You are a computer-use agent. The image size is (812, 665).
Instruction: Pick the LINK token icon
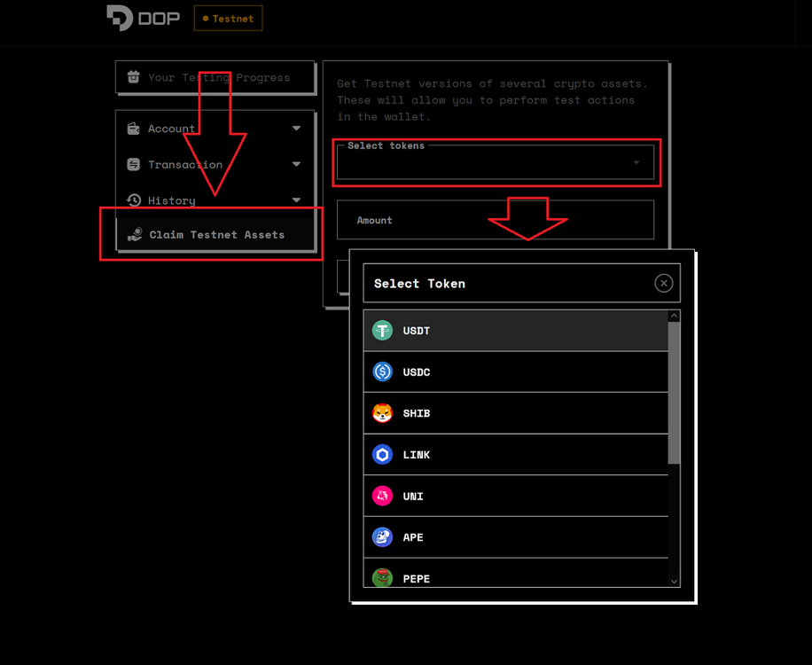pos(382,455)
